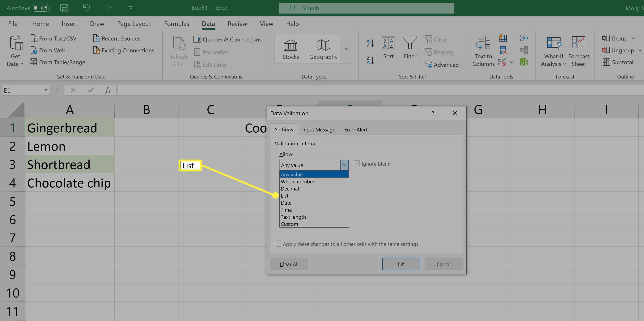Toggle the Ignore blank checkbox

pos(356,163)
